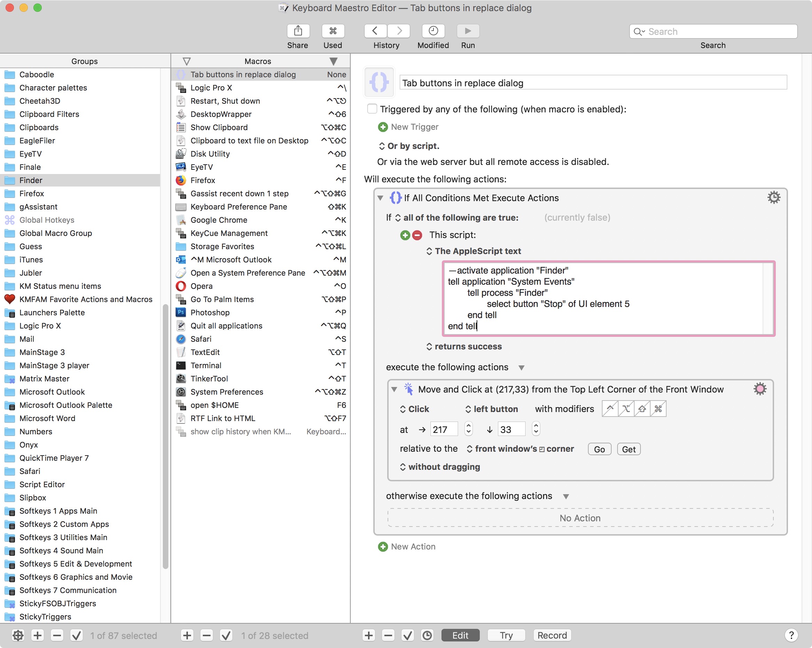Screen dimensions: 812x648
Task: Toggle the macro triggers enabled checkbox
Action: tap(372, 109)
